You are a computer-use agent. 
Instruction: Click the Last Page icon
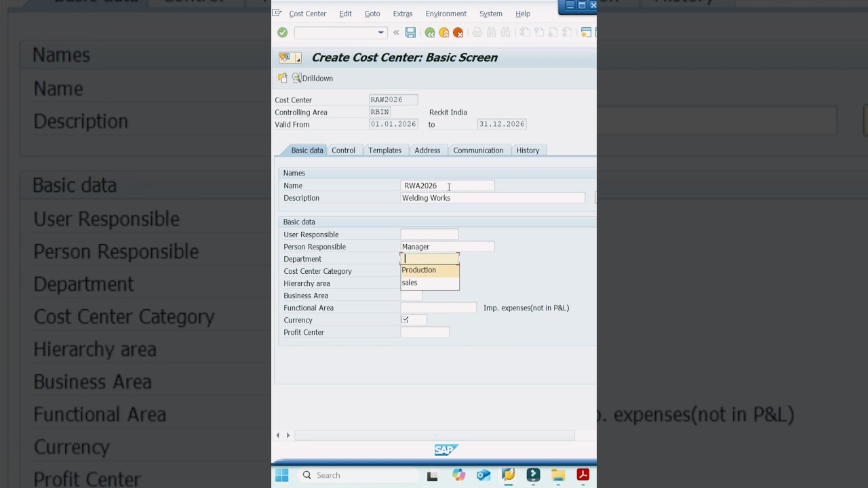[x=566, y=33]
